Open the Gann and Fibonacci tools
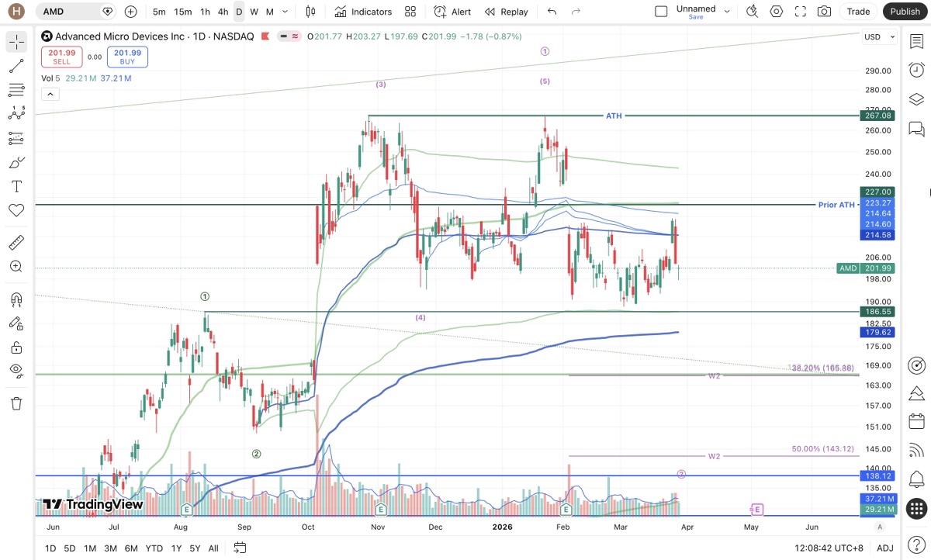The image size is (931, 560). (x=16, y=90)
